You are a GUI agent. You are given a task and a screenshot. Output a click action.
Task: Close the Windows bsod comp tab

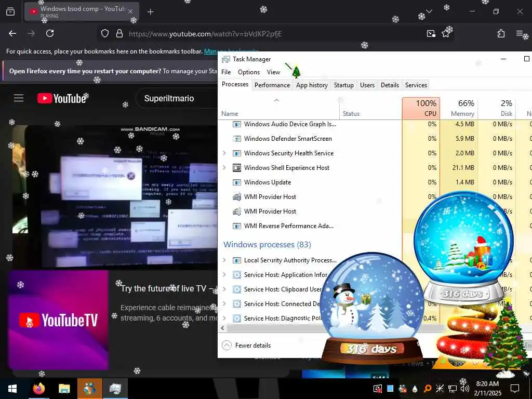[x=130, y=11]
